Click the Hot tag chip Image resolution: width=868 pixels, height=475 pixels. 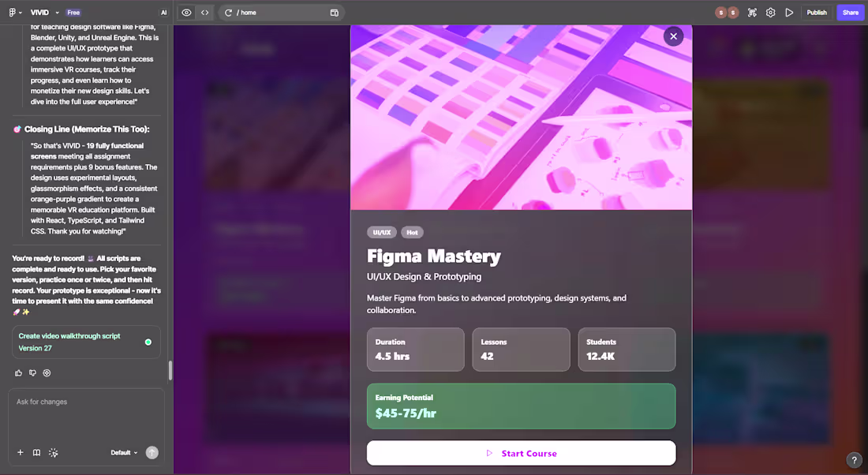tap(412, 232)
